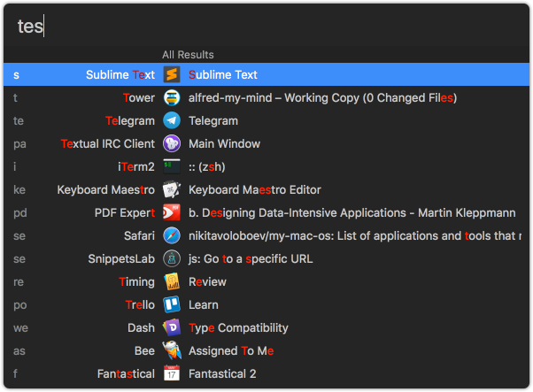Screen dimensions: 533x392
Task: Click the 'Textual IRC Client' app name
Action: pyautogui.click(x=108, y=143)
